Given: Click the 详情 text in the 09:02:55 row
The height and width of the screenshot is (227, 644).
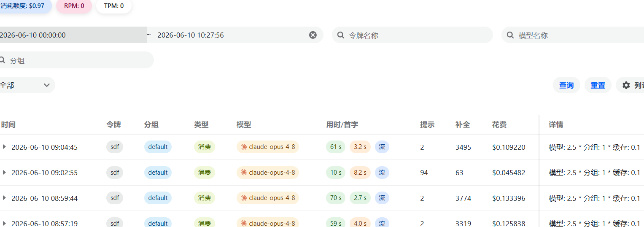Looking at the screenshot, I should click(594, 173).
